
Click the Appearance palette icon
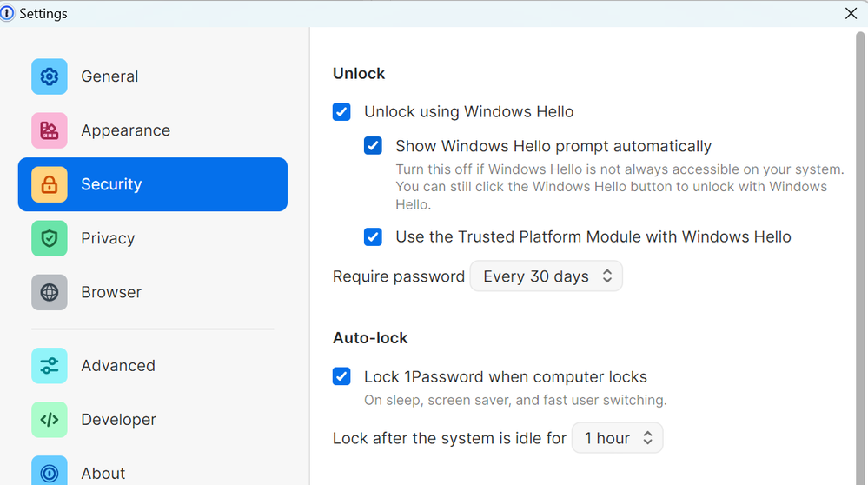[x=50, y=130]
